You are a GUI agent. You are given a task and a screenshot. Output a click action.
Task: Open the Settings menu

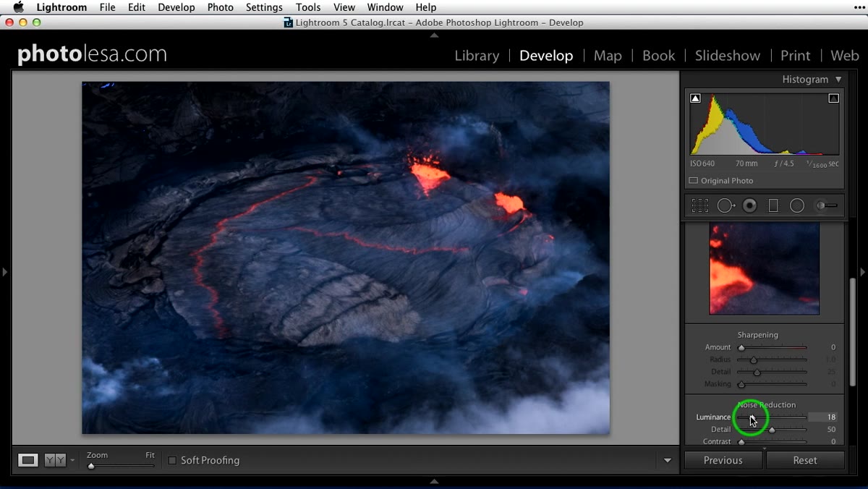pos(264,7)
